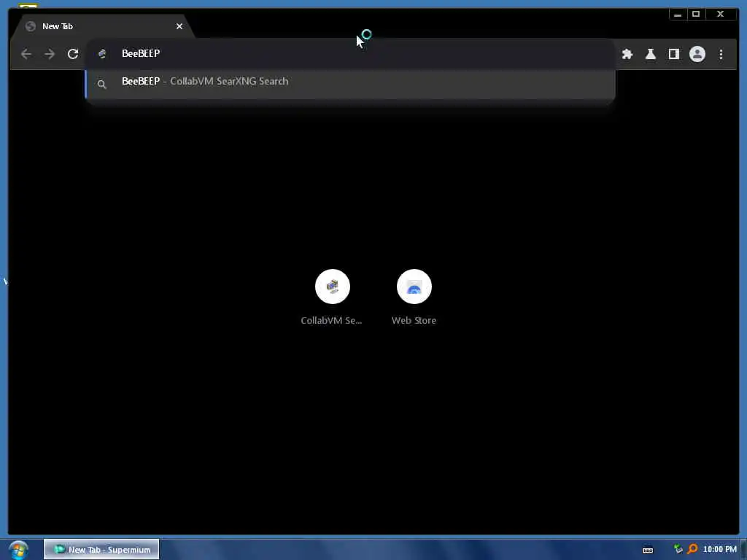This screenshot has width=747, height=560.
Task: Choose the BeeBEEP SearXNG search suggestion
Action: [x=350, y=84]
